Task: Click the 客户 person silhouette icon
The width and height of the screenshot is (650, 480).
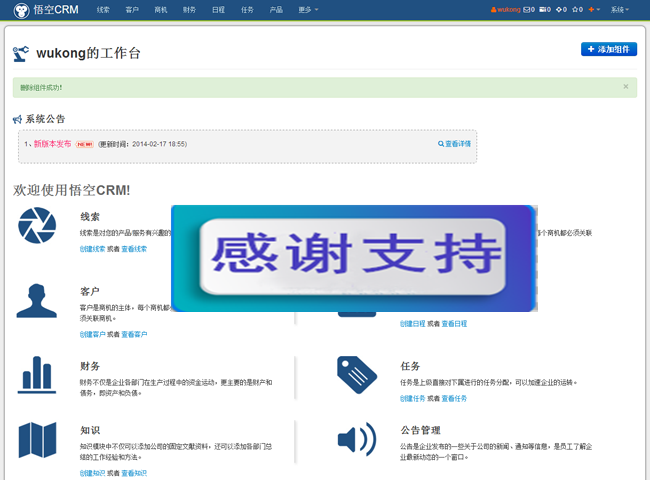Action: click(36, 301)
